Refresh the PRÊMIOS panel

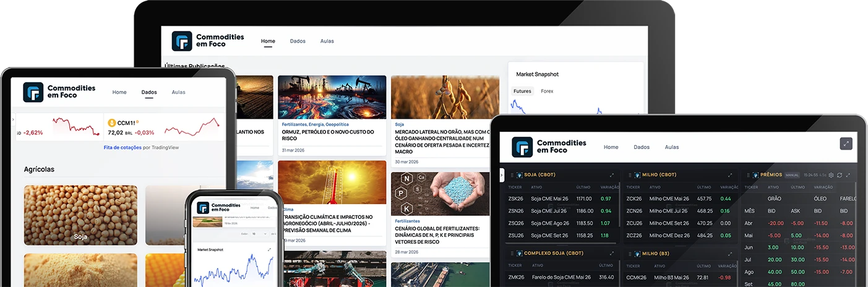840,175
